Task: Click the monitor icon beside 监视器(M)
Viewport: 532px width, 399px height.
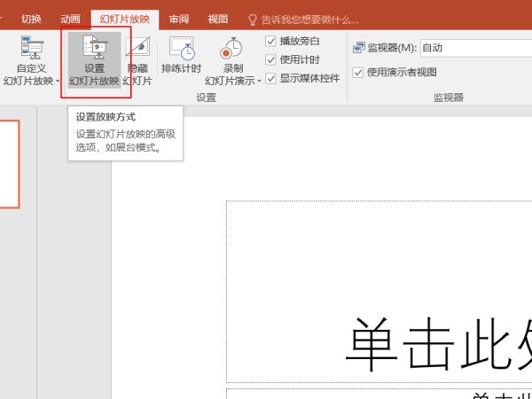Action: click(x=358, y=48)
